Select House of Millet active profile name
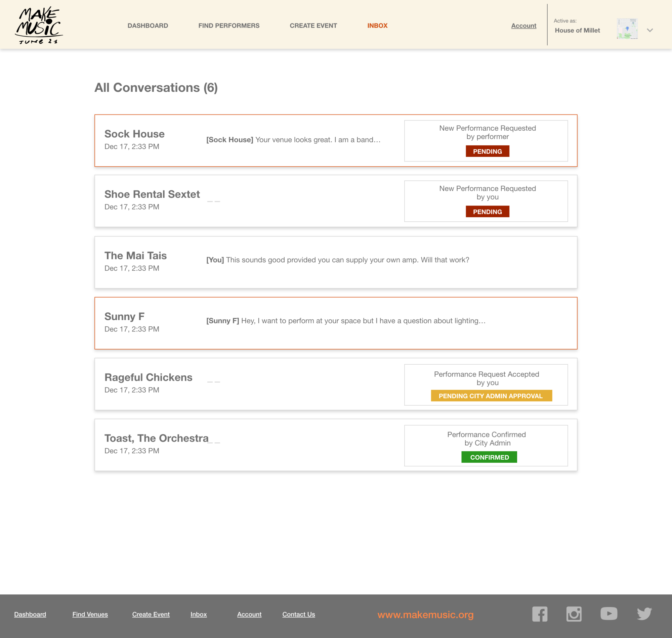The image size is (672, 638). (577, 30)
